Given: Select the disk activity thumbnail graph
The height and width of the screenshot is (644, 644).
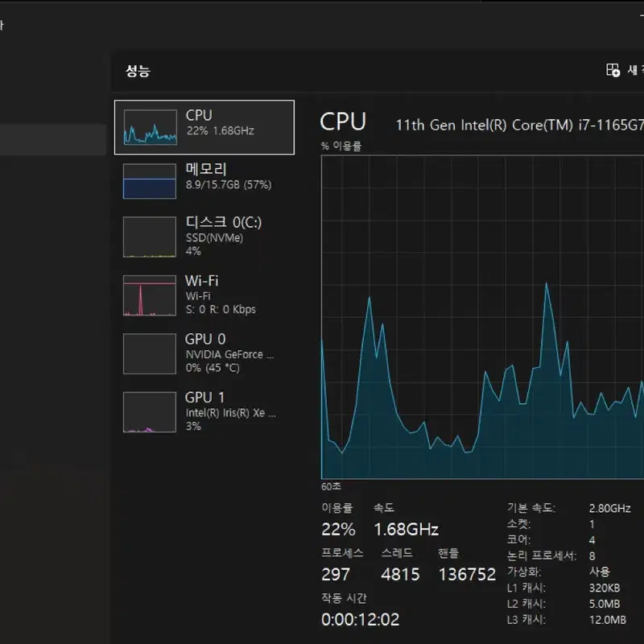Looking at the screenshot, I should click(150, 237).
